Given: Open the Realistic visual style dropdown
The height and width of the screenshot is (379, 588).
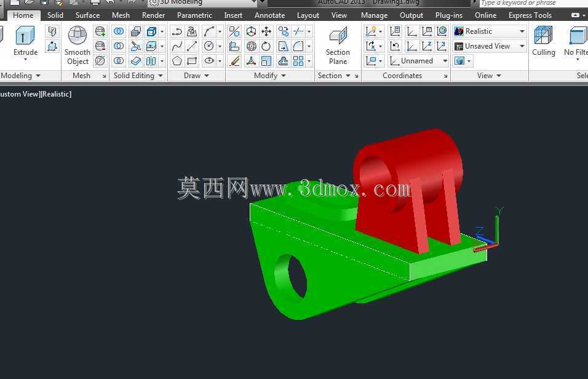Looking at the screenshot, I should pyautogui.click(x=490, y=31).
